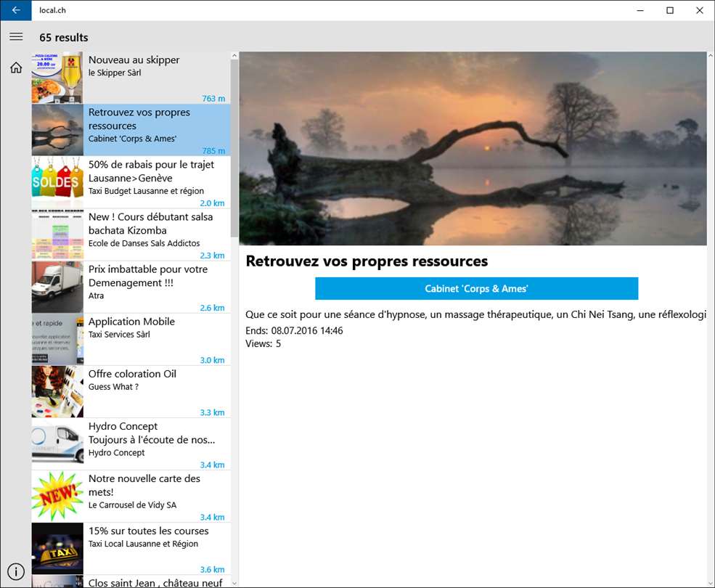Minimize the local.ch window
The image size is (715, 588).
(x=640, y=10)
